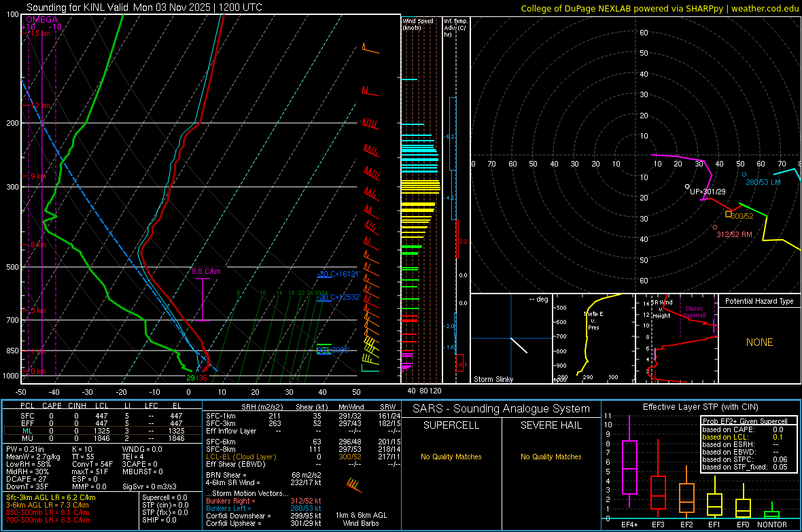Screen dimensions: 802x532
Task: Click the yellow "based on LCL:" legend entry
Action: [725, 437]
